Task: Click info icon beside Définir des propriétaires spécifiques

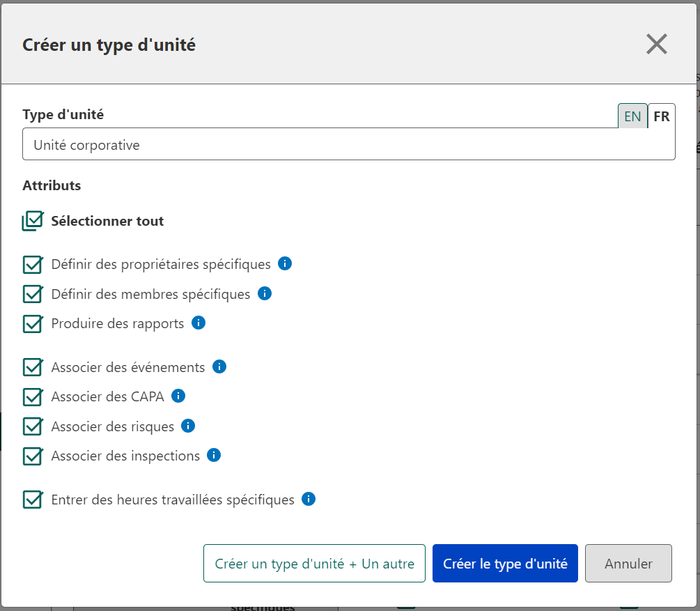Action: [284, 264]
